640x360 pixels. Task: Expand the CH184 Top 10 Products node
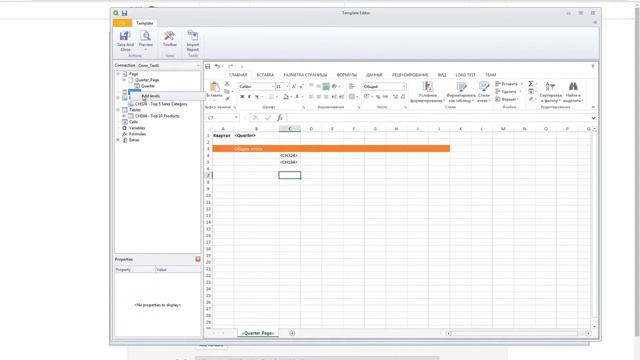(x=124, y=116)
